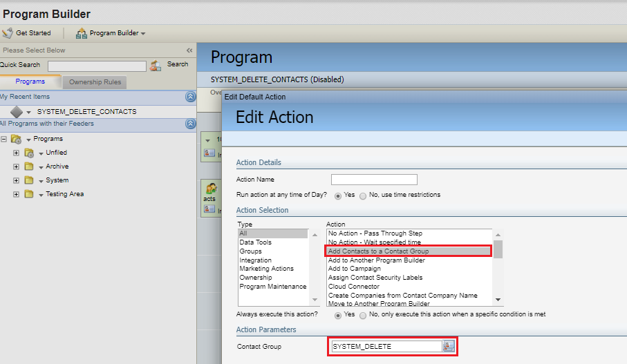Collapse the left panel with the double chevron
This screenshot has width=627, height=364.
[x=189, y=50]
